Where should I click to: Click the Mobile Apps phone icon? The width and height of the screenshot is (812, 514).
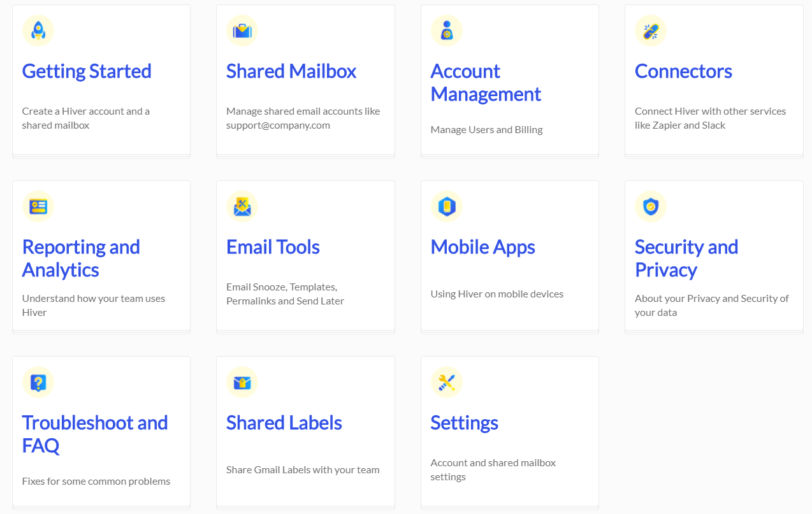coord(447,206)
